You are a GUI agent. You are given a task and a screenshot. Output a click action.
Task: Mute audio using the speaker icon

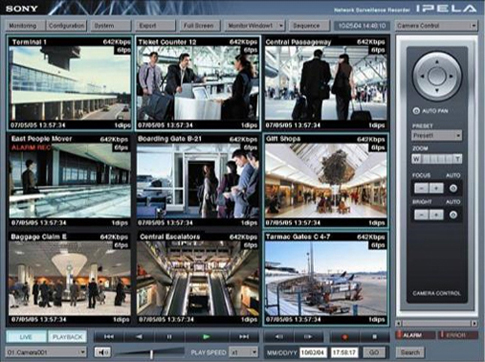click(103, 352)
